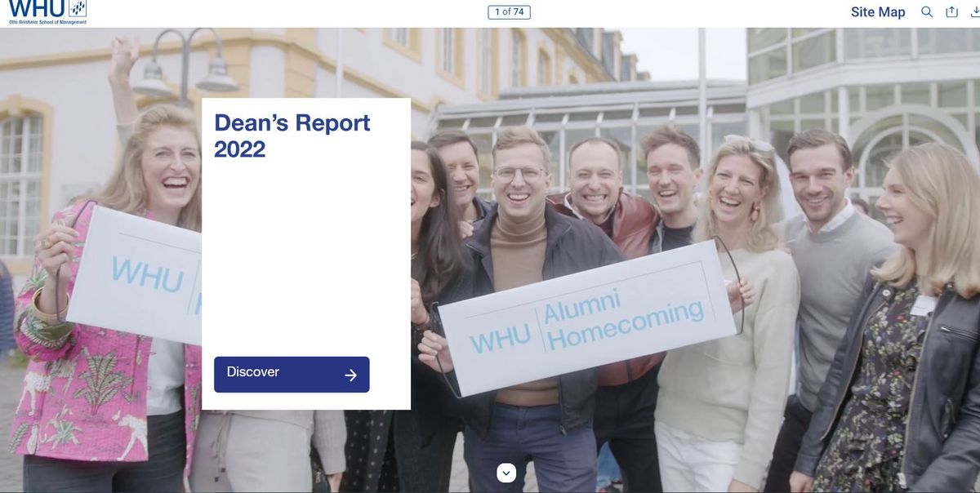The height and width of the screenshot is (493, 980).
Task: Click the crest emblem beside WHU
Action: (x=77, y=9)
